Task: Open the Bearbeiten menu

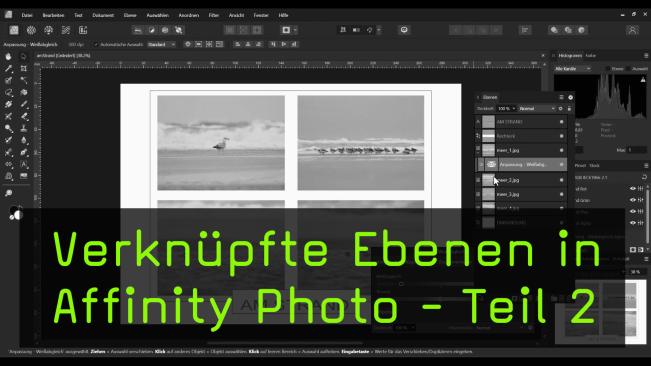Action: point(54,15)
